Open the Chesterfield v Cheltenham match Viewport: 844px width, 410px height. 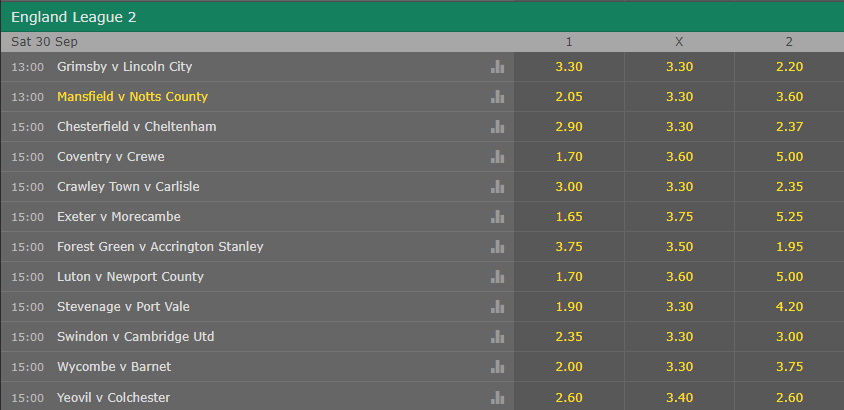(x=137, y=127)
